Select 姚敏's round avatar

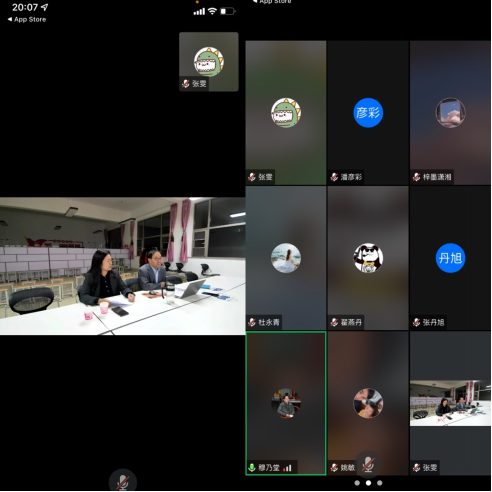click(x=368, y=403)
